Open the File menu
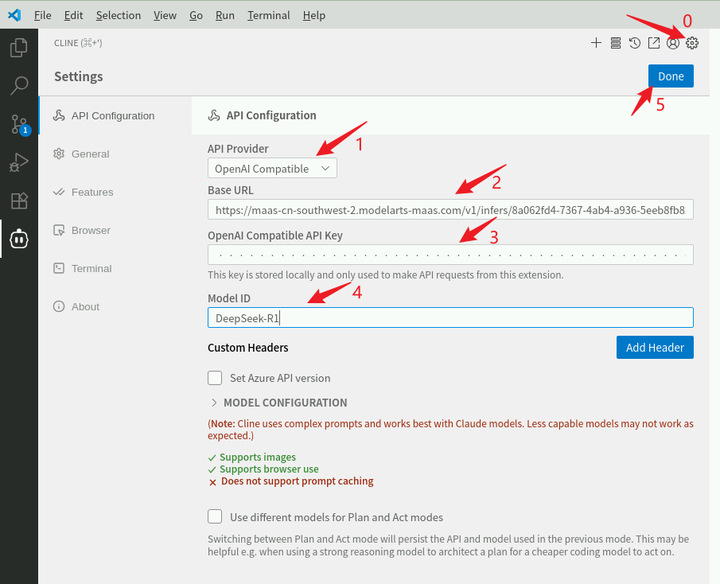This screenshot has height=584, width=720. pyautogui.click(x=42, y=15)
